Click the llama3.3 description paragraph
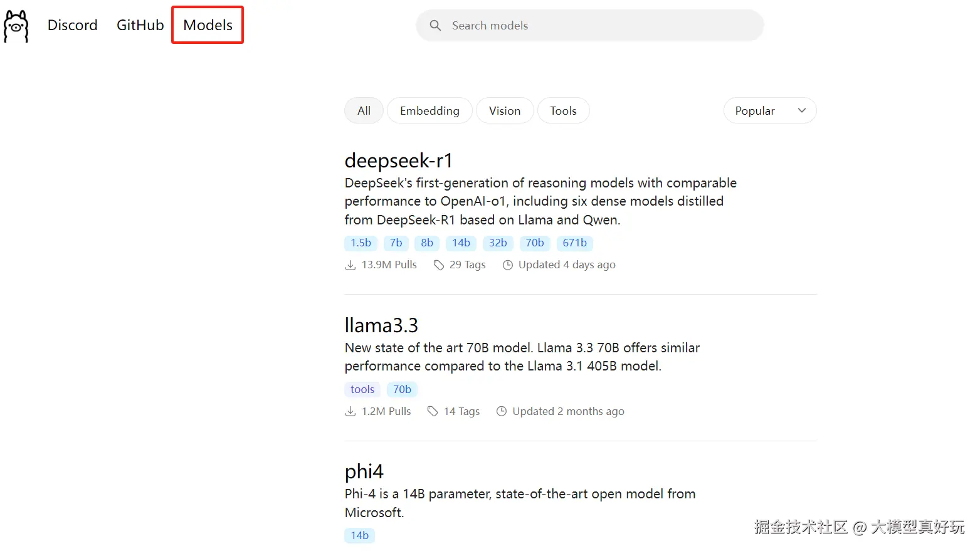 tap(522, 357)
